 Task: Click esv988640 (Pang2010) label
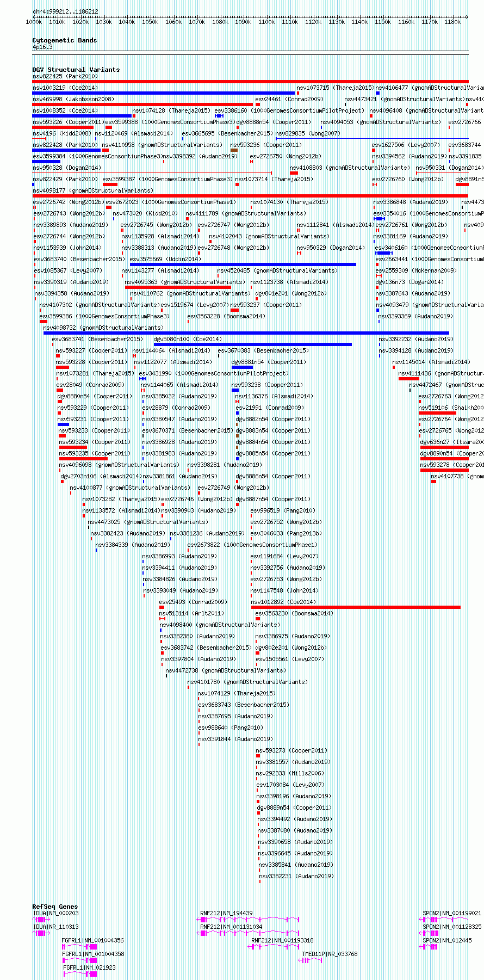(231, 728)
